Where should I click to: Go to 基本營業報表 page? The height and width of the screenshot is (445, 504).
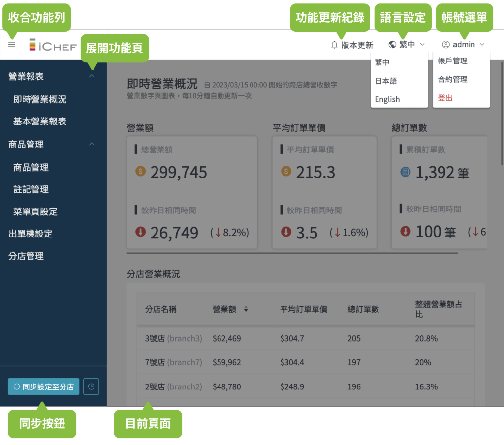pyautogui.click(x=40, y=121)
